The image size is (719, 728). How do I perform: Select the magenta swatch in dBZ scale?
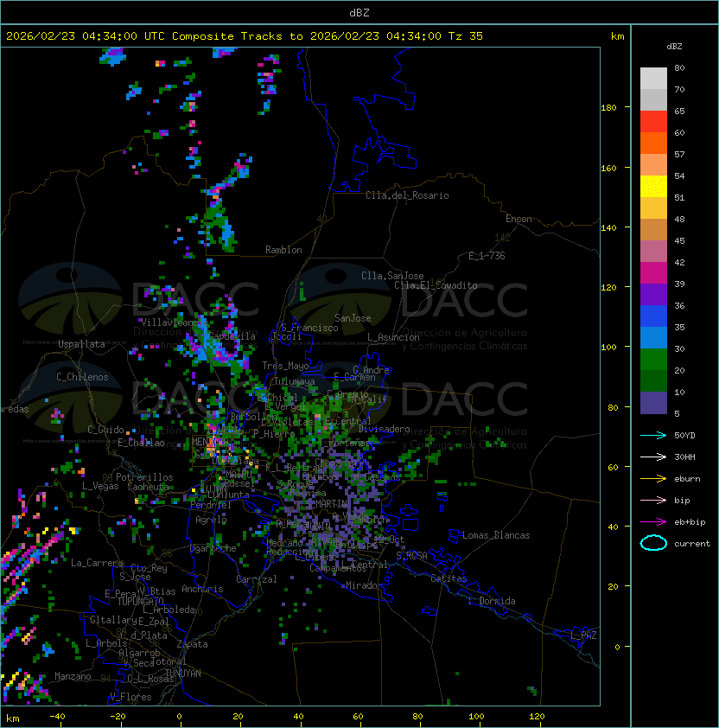coord(653,273)
